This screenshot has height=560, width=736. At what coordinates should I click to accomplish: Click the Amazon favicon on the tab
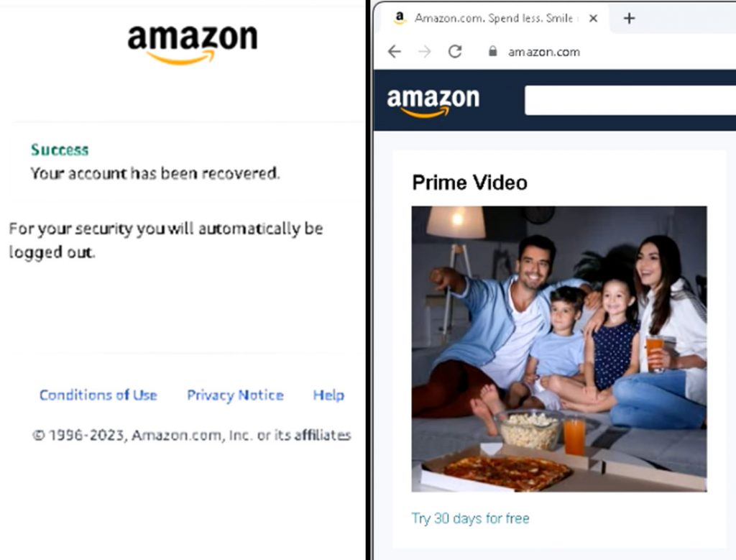click(400, 18)
